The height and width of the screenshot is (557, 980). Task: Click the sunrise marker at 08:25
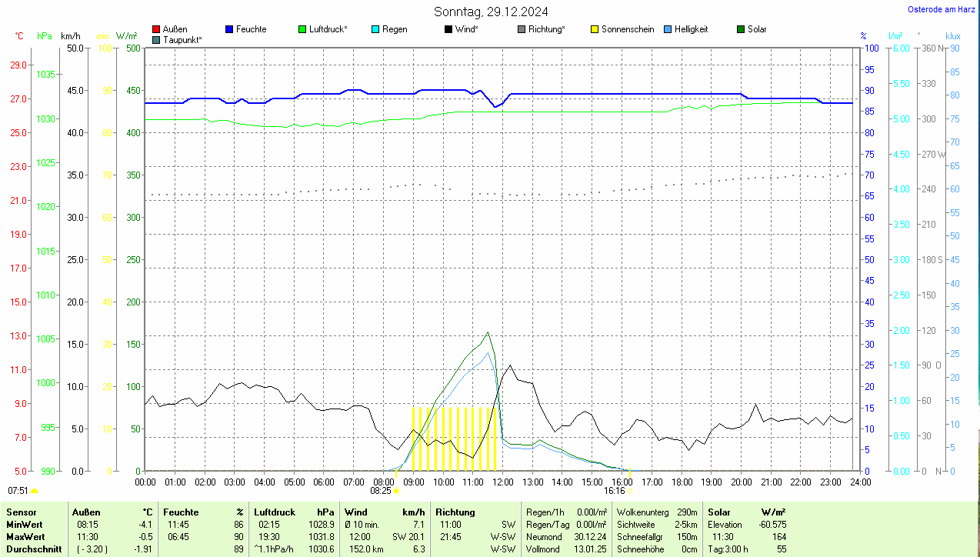pos(396,490)
